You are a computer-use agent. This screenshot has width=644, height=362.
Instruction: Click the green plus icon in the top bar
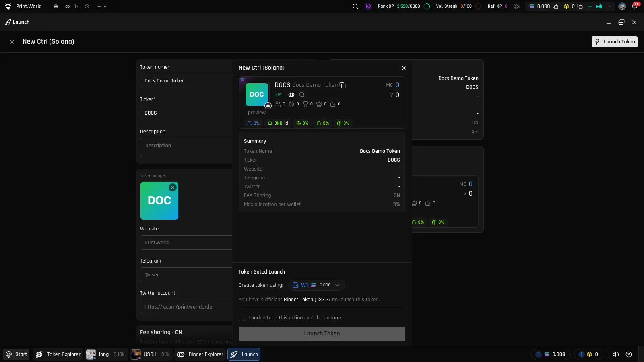click(590, 6)
